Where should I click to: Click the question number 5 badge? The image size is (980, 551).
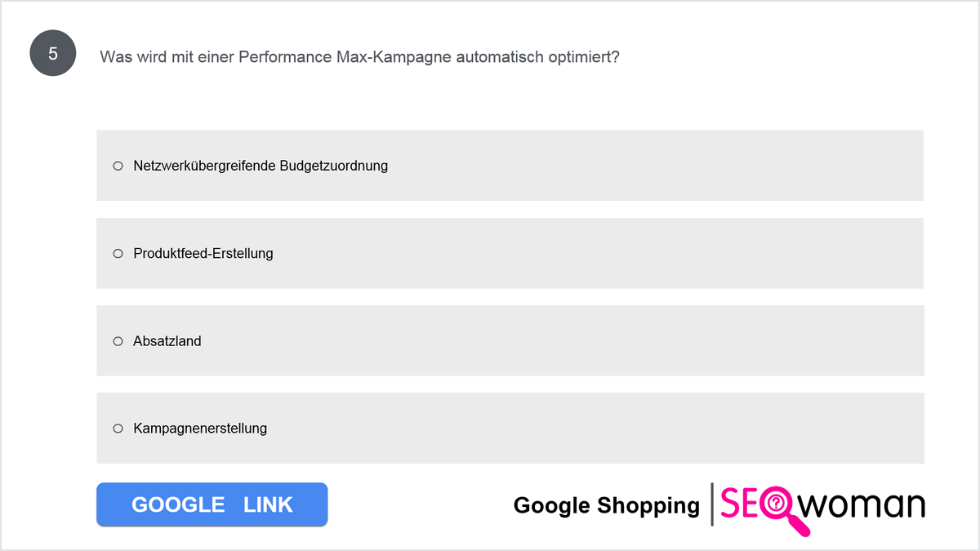tap(53, 55)
